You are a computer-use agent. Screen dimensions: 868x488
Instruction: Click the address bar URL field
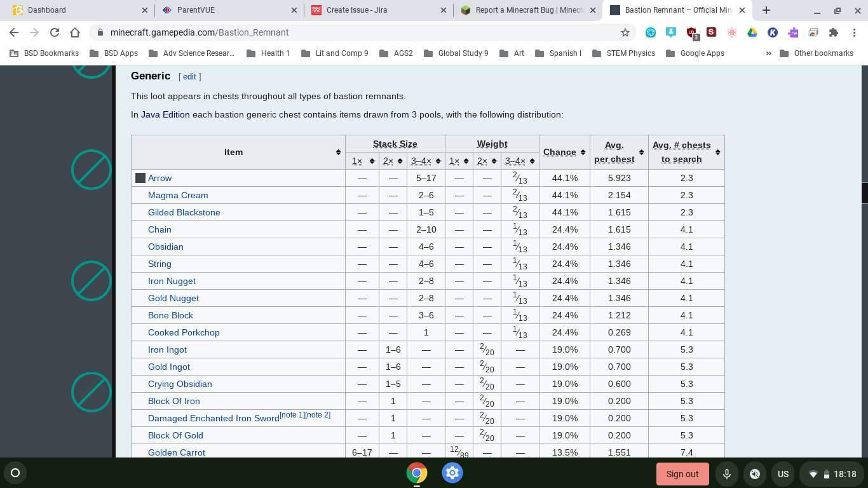[x=356, y=32]
